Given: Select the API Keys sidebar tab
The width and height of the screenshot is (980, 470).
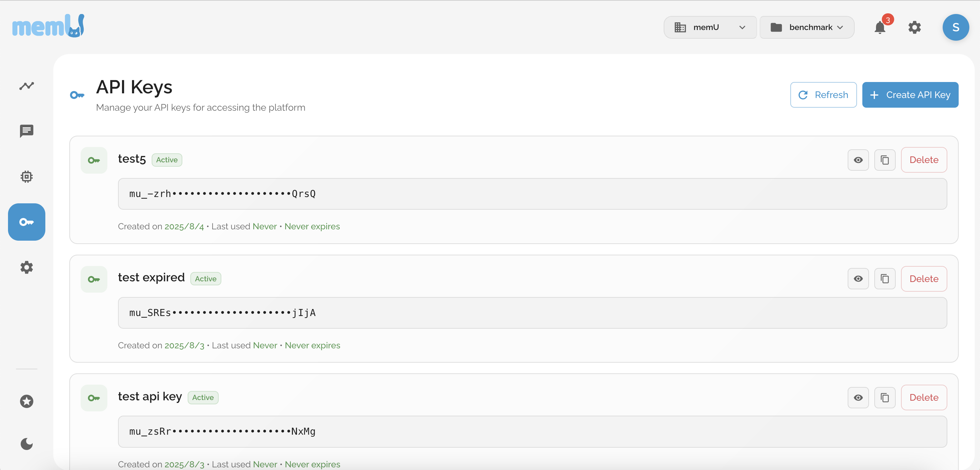Looking at the screenshot, I should tap(27, 222).
